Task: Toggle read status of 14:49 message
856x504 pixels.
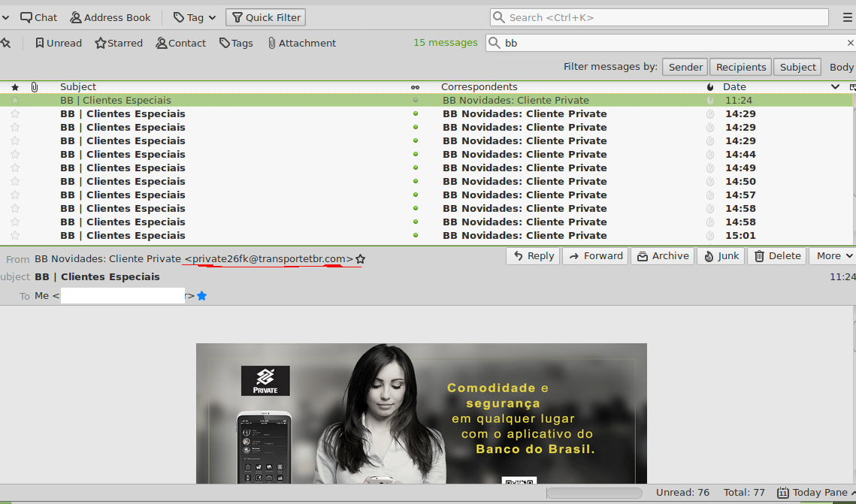Action: tap(416, 168)
